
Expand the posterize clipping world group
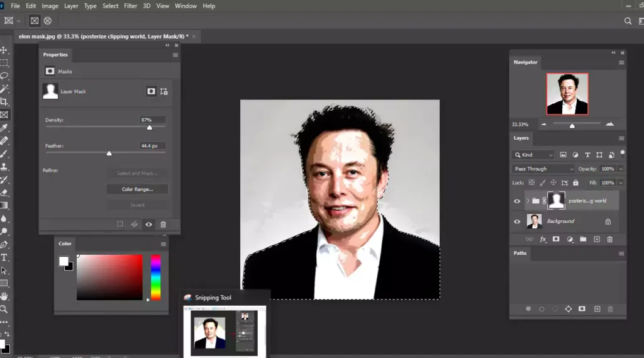coord(528,201)
